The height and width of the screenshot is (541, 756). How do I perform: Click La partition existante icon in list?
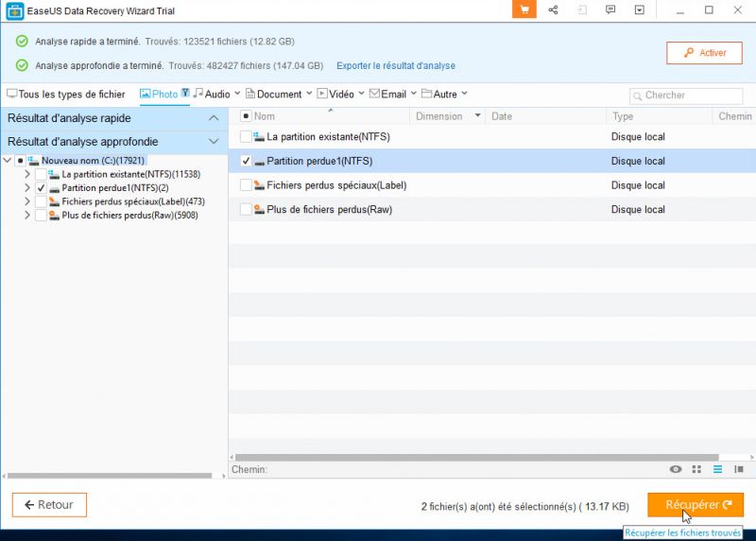point(259,137)
